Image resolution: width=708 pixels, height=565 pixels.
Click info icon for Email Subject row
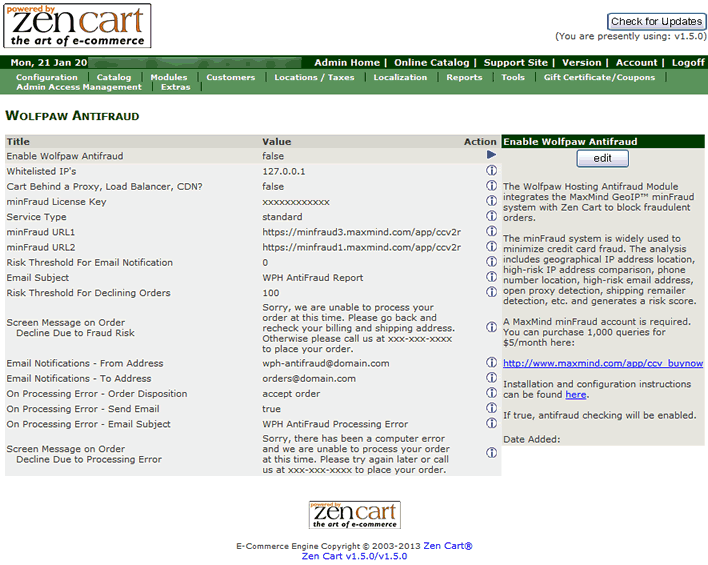491,277
